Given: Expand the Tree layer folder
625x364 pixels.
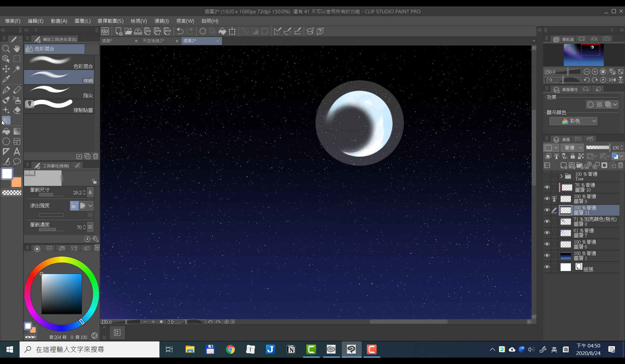Looking at the screenshot, I should point(562,176).
